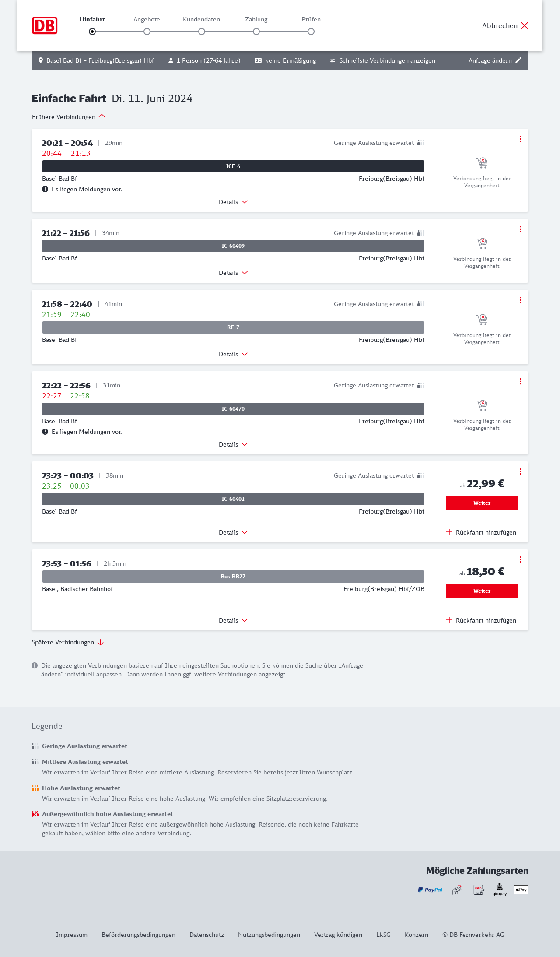This screenshot has height=957, width=560.
Task: Open three-dot menu for IC 60402 connection
Action: point(520,471)
